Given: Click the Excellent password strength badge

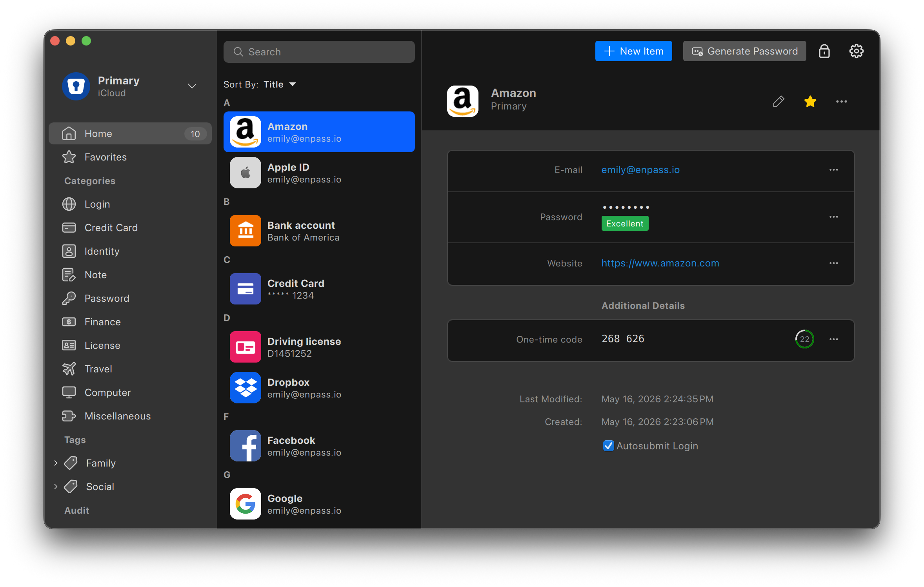Looking at the screenshot, I should click(x=625, y=224).
